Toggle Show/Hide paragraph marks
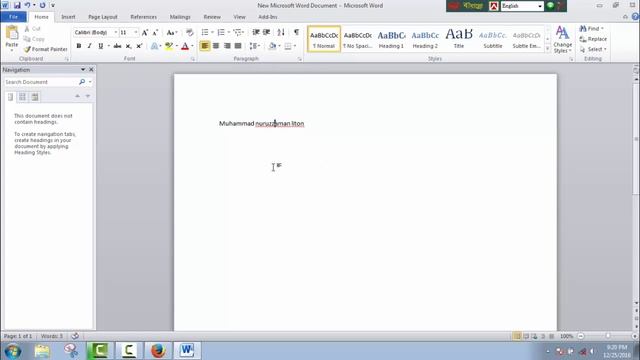 point(296,32)
